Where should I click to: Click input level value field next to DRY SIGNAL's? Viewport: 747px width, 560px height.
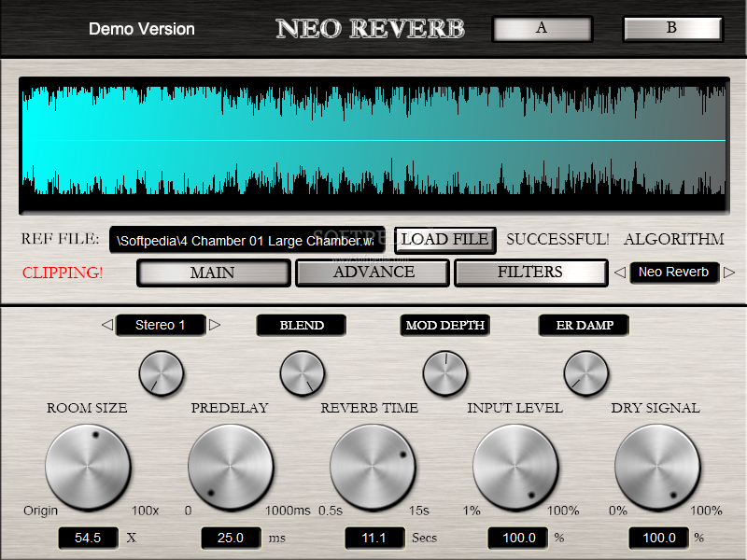pos(518,539)
